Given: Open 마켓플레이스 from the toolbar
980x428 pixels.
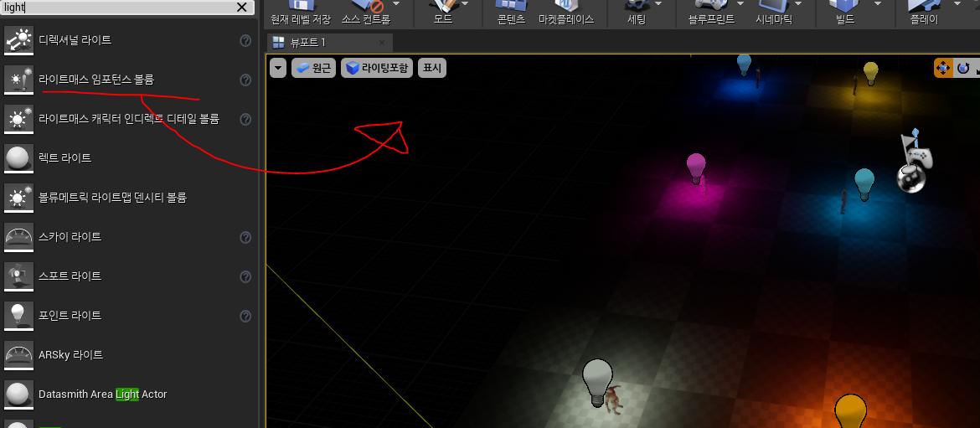Looking at the screenshot, I should [x=566, y=13].
